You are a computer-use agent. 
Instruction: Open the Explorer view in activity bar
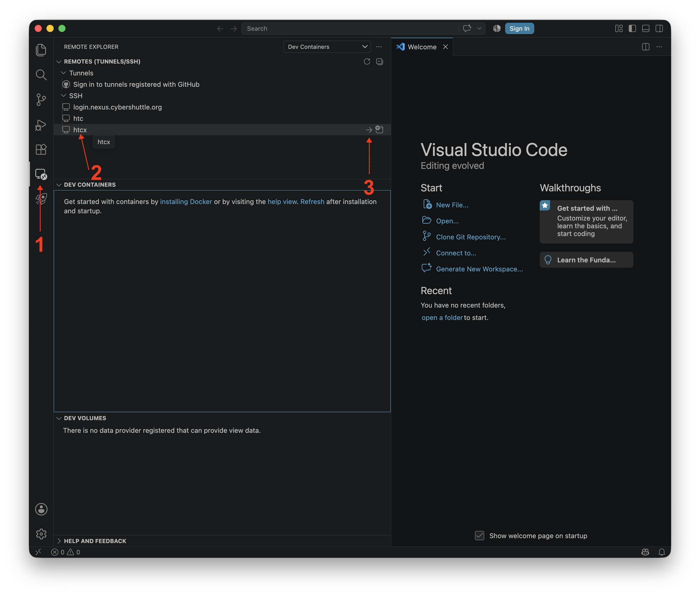point(41,50)
